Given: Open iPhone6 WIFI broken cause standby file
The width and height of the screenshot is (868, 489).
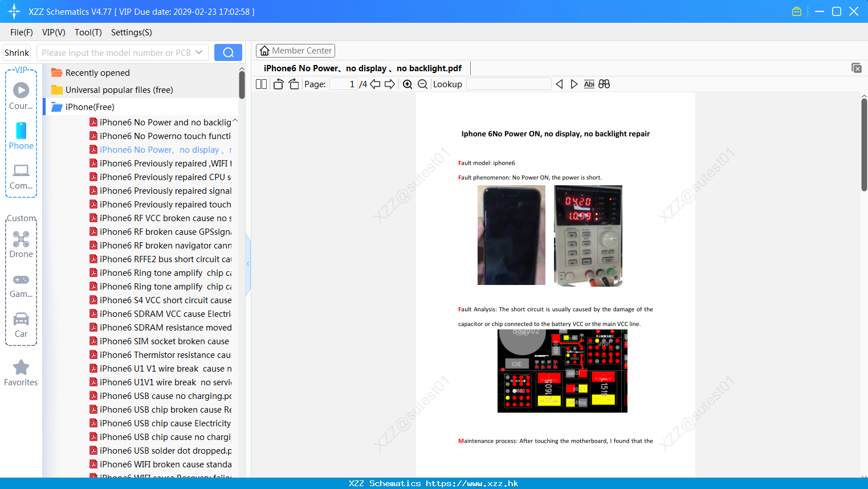Looking at the screenshot, I should pos(160,464).
